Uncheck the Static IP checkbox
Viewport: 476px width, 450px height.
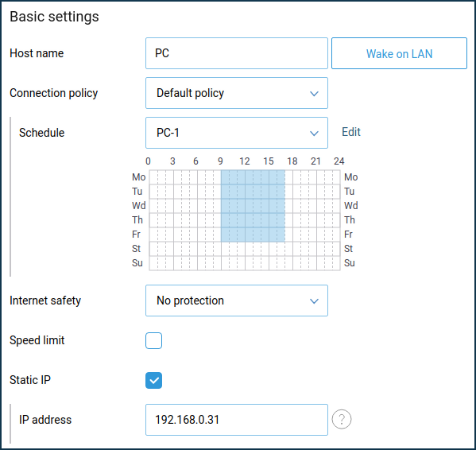click(x=153, y=380)
